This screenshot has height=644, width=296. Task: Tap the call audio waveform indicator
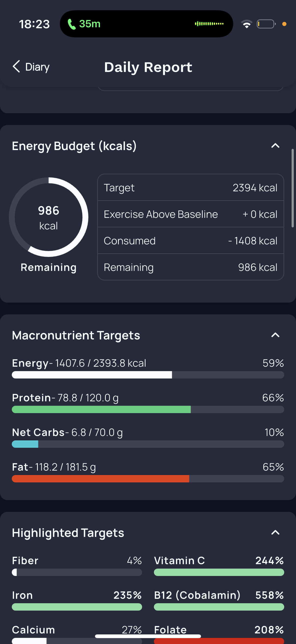[209, 24]
